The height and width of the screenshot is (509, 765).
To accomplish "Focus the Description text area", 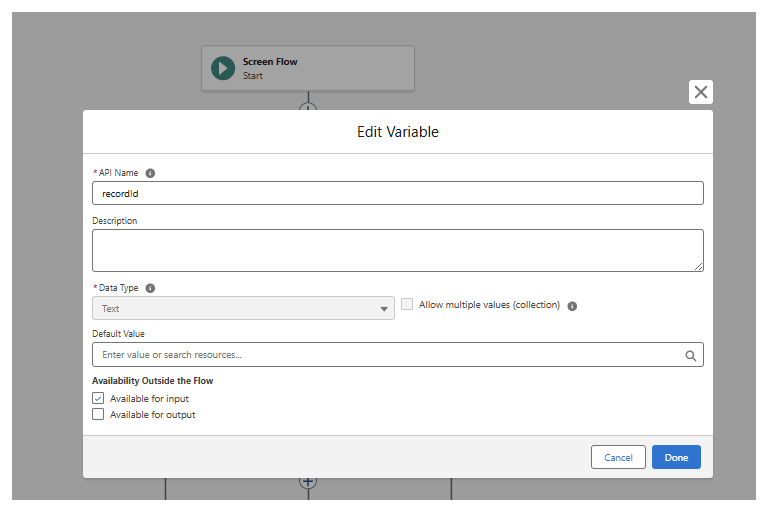I will click(x=397, y=250).
